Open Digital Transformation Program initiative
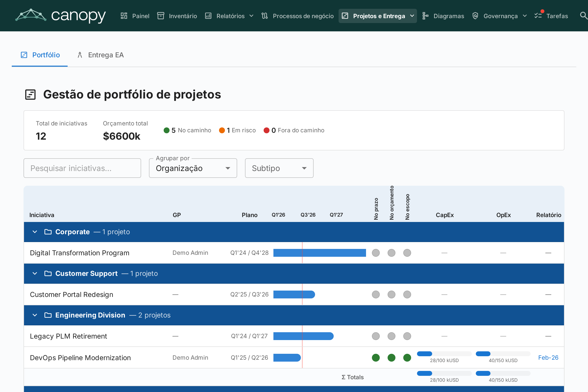 tap(79, 253)
